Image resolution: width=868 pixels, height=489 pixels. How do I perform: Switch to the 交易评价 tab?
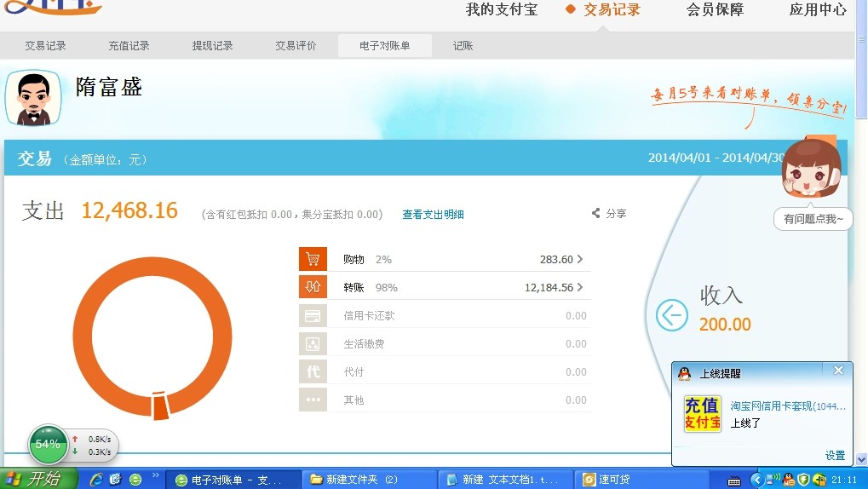click(296, 46)
